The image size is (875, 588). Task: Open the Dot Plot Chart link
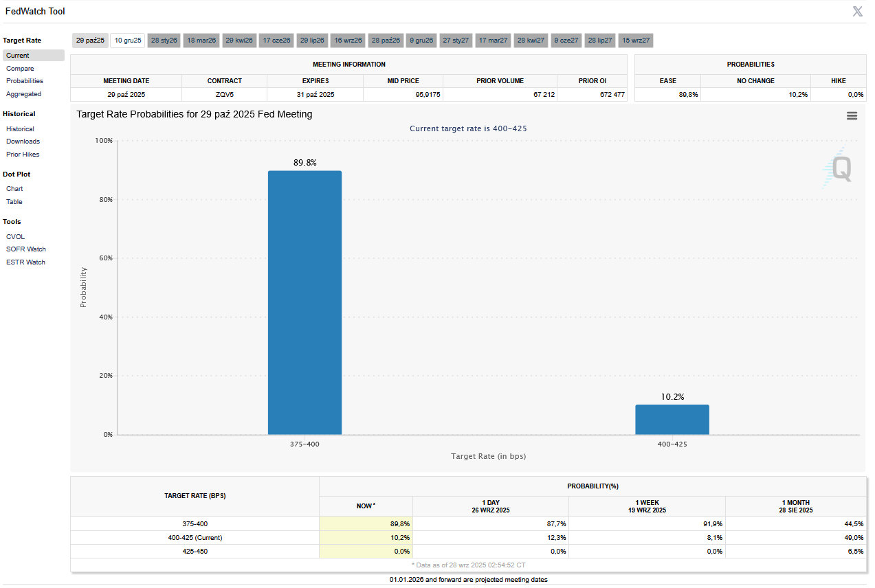(14, 189)
